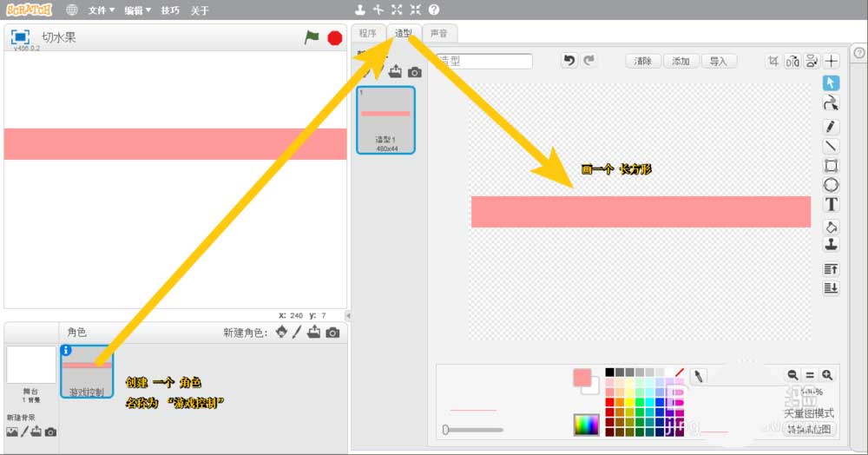
Task: Click the green flag to start project
Action: [x=312, y=37]
